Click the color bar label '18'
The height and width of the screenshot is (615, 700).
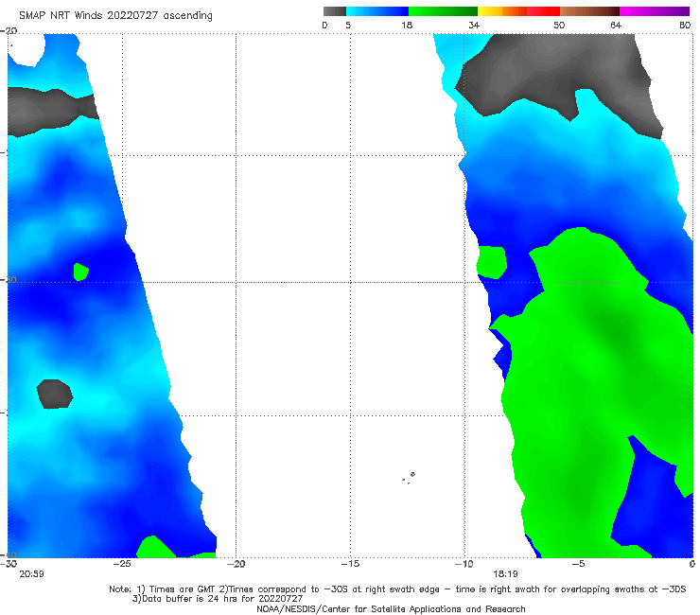(407, 25)
